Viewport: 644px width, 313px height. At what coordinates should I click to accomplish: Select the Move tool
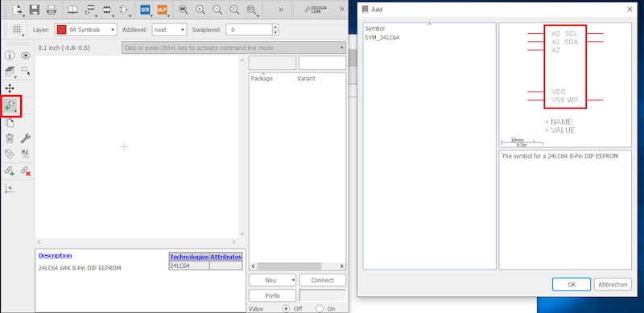10,89
